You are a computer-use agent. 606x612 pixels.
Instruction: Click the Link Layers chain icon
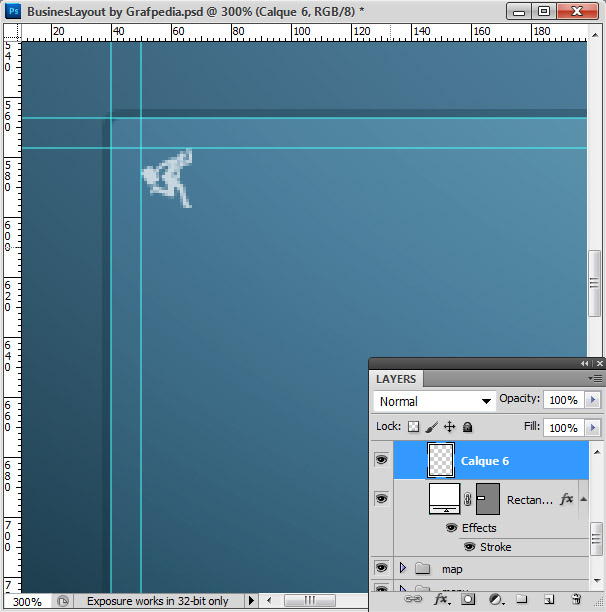point(413,599)
